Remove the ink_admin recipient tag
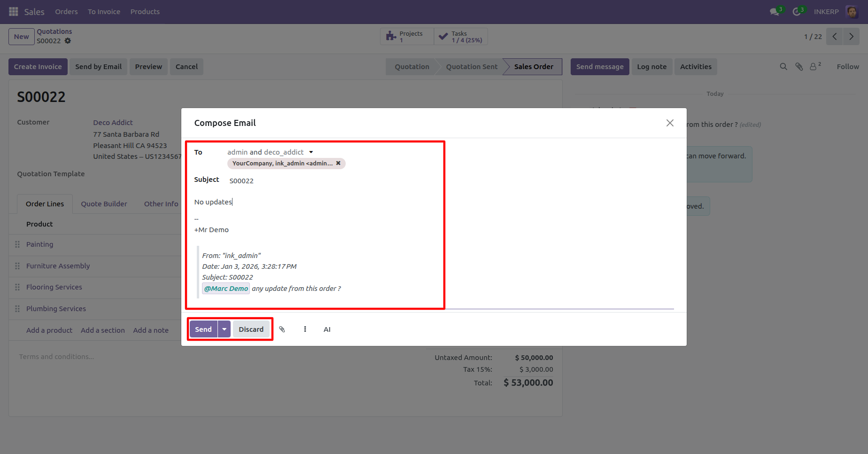This screenshot has height=454, width=868. click(338, 163)
